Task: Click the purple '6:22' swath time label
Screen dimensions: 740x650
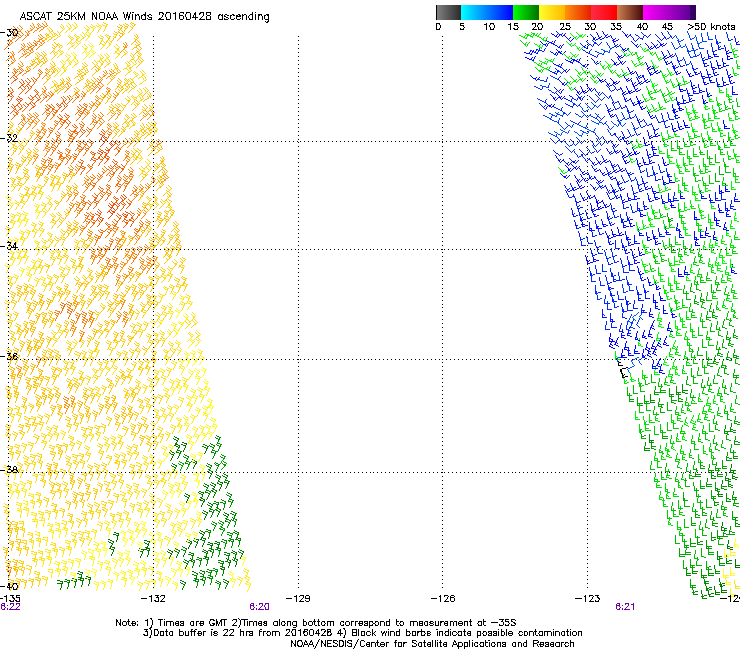Action: [x=10, y=607]
